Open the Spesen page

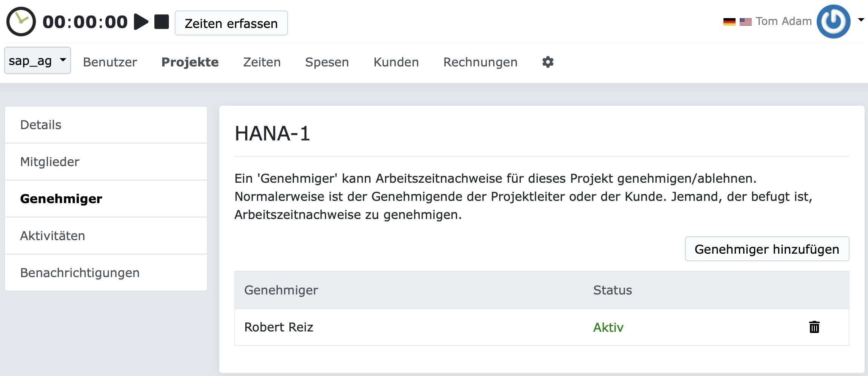click(x=327, y=62)
